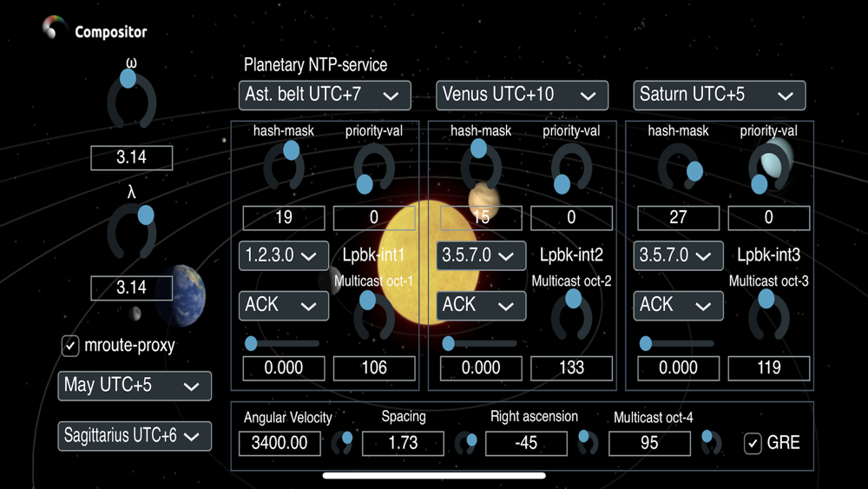Click the hash-mask knob in Saturn panel
Screen dimensions: 868x489
[679, 168]
